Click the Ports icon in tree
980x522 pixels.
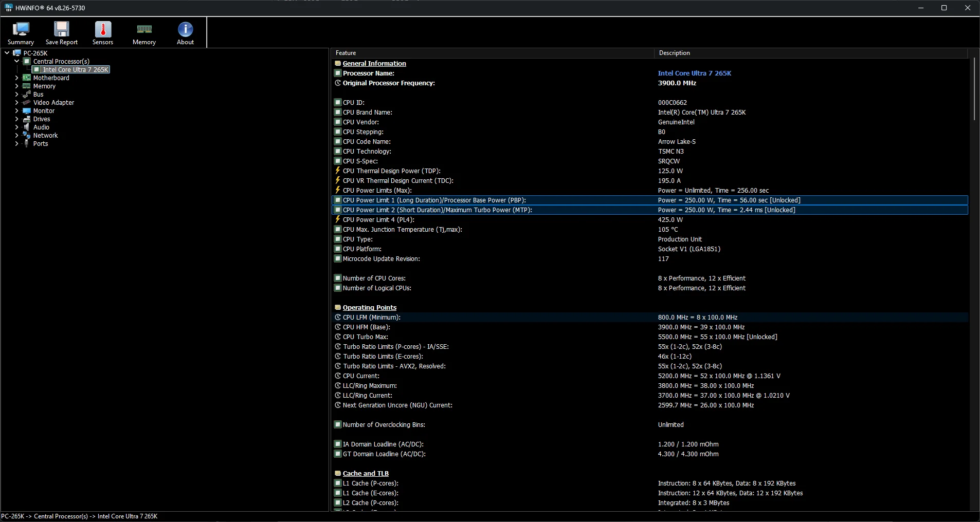pyautogui.click(x=27, y=144)
